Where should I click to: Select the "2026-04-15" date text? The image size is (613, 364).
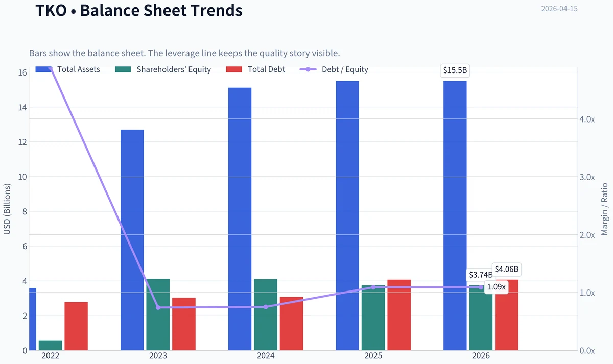(x=559, y=9)
